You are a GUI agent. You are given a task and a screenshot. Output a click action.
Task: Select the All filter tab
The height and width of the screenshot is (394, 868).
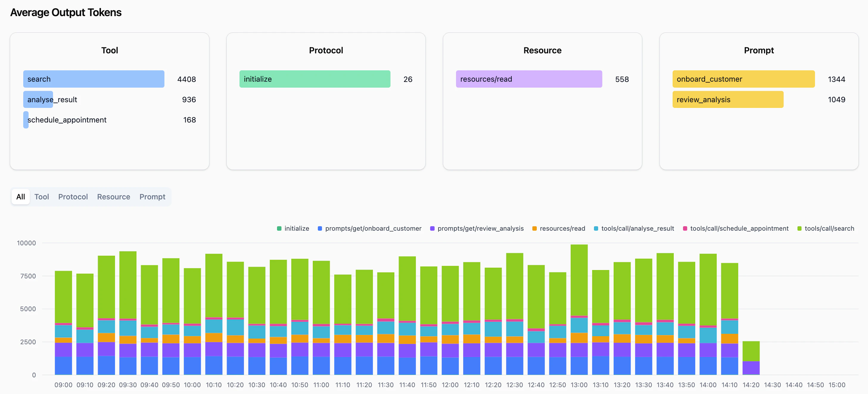pos(21,197)
